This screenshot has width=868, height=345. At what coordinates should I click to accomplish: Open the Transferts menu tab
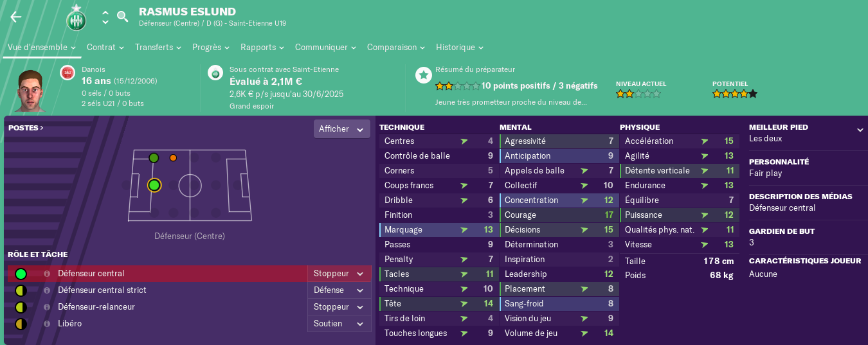click(x=158, y=48)
